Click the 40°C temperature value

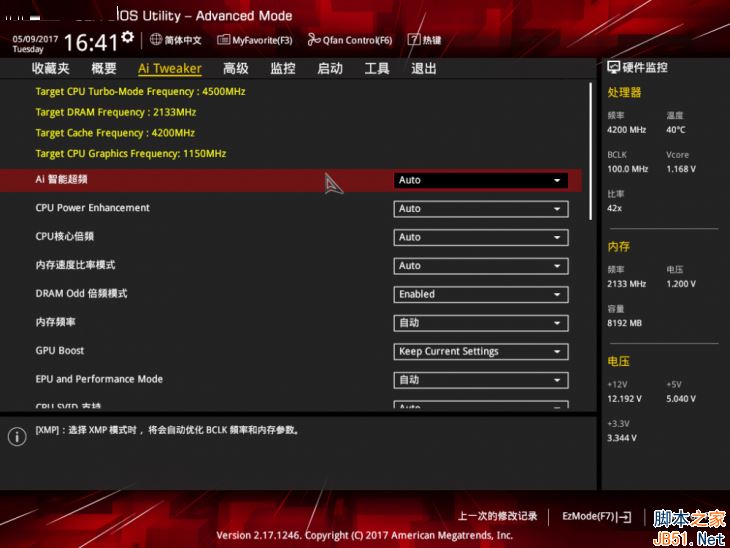tap(676, 130)
